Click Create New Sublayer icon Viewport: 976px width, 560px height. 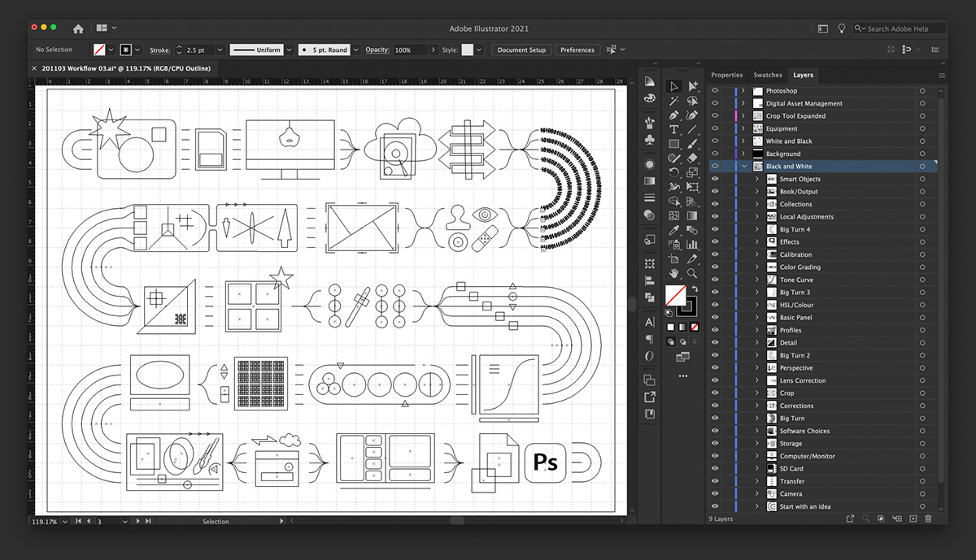coord(898,519)
